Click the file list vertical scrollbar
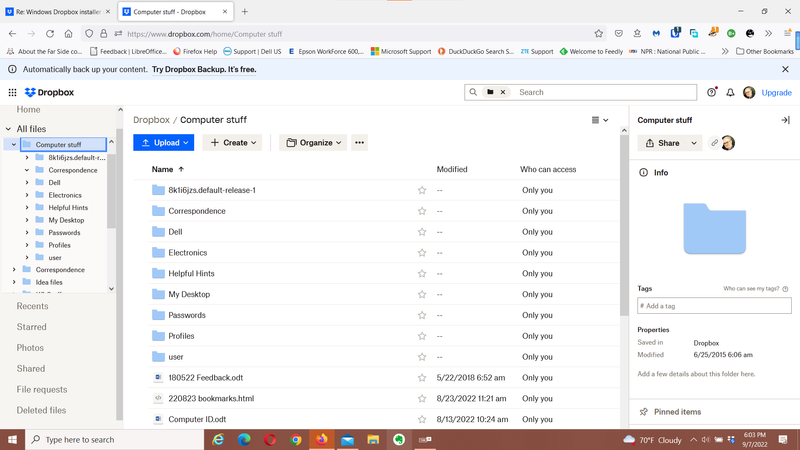 tap(624, 224)
